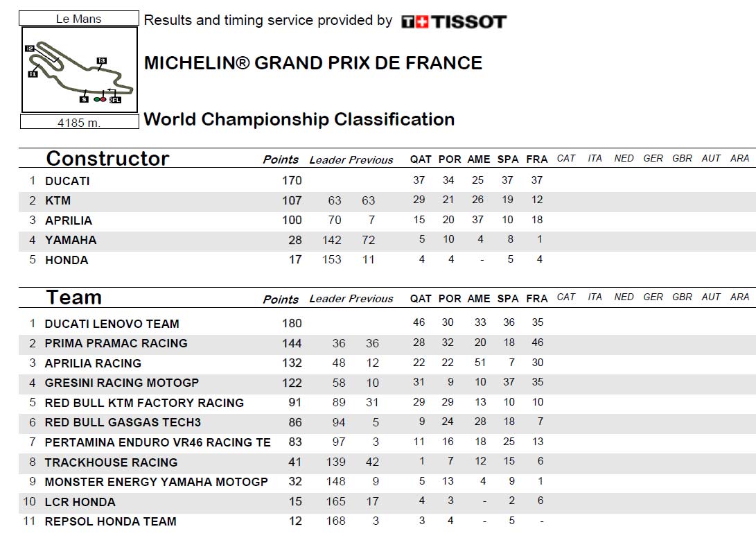The height and width of the screenshot is (538, 756).
Task: Click the Tissot logo
Action: pos(454,21)
